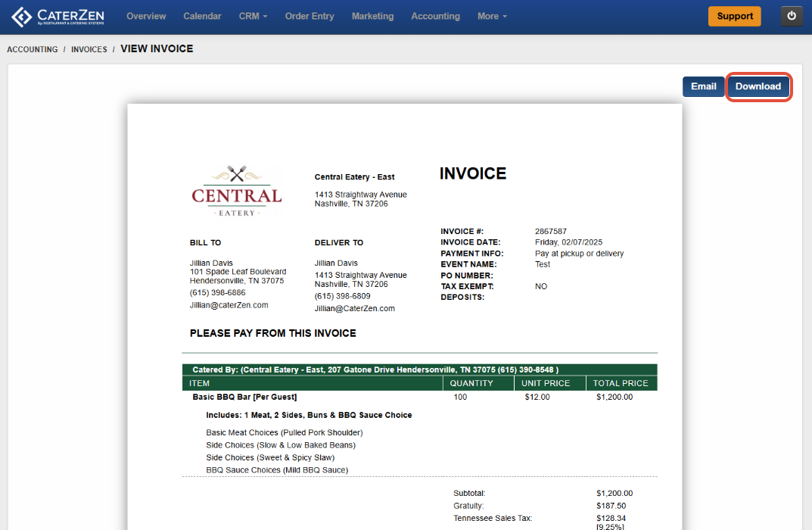812x530 pixels.
Task: Select invoice number 2867587
Action: click(x=550, y=231)
